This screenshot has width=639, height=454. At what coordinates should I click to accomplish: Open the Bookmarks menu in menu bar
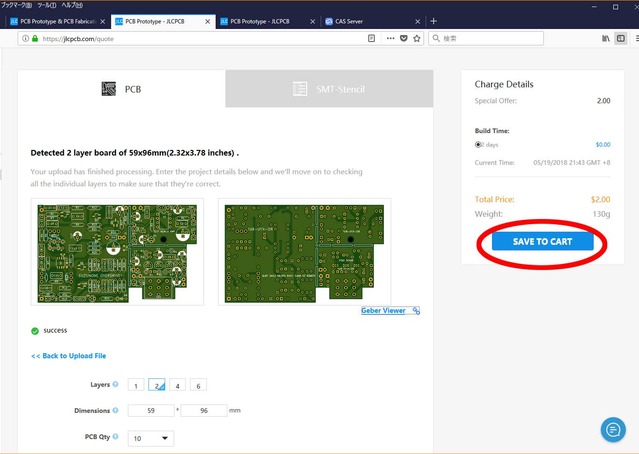pyautogui.click(x=16, y=5)
